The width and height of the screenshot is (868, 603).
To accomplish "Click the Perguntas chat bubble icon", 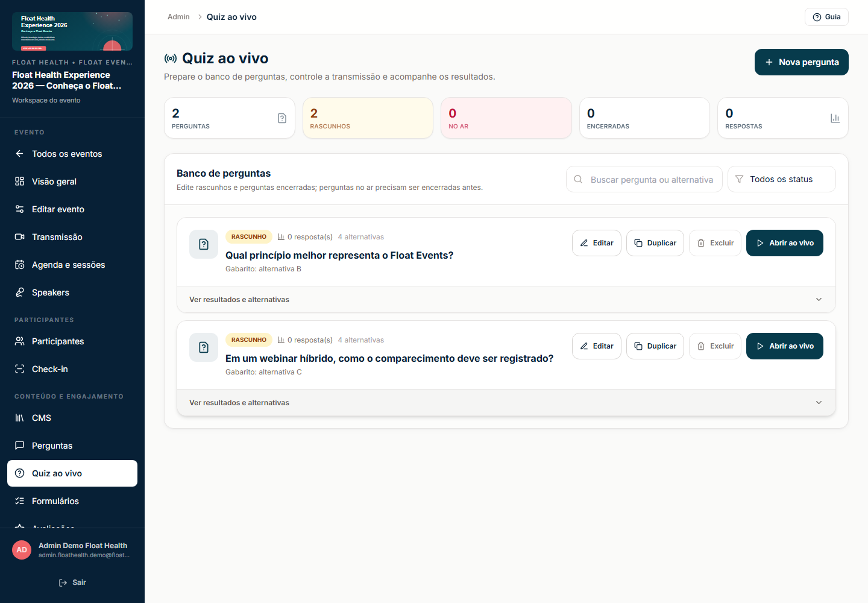I will point(20,446).
